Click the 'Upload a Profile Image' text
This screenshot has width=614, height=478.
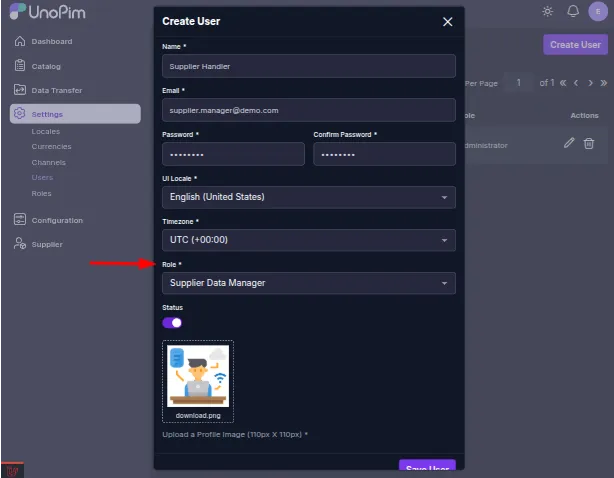tap(235, 435)
